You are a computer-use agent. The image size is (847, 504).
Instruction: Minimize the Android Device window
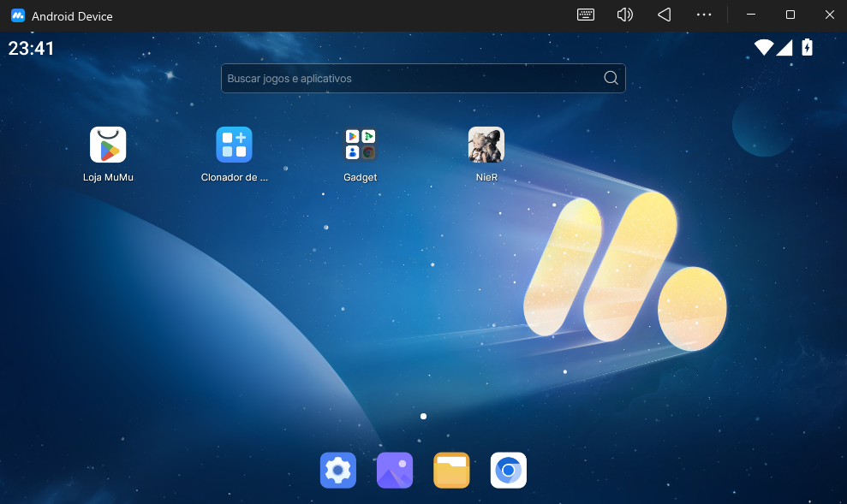pos(751,15)
